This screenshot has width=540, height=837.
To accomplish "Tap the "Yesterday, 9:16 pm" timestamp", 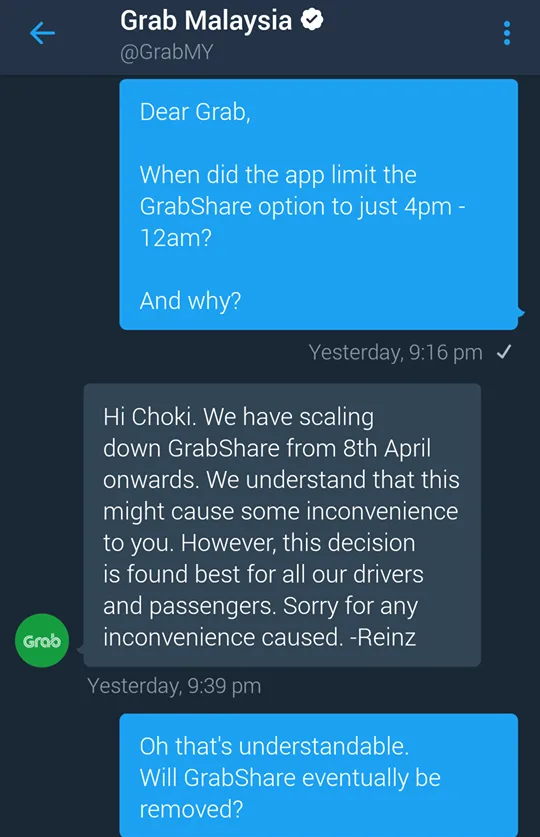I will pos(395,352).
